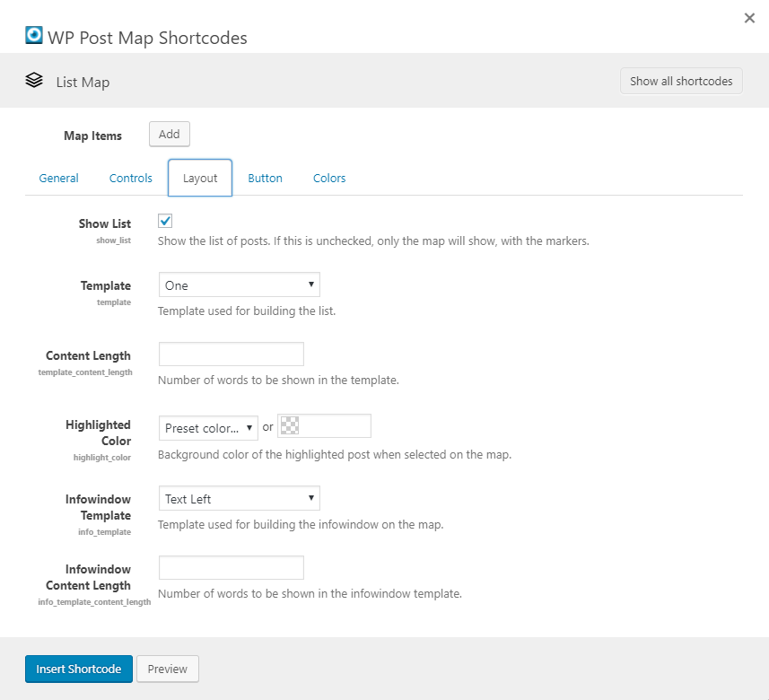
Task: Open the Button tab
Action: pos(265,178)
